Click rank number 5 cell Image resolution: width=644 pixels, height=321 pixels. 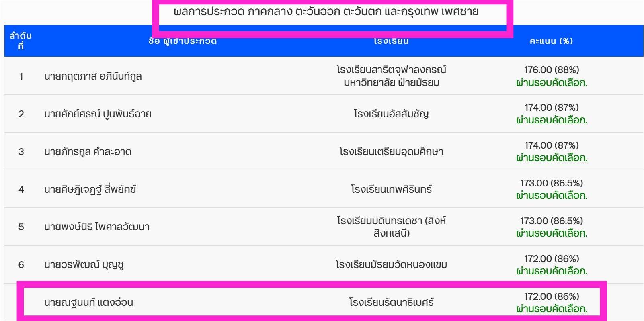21,227
